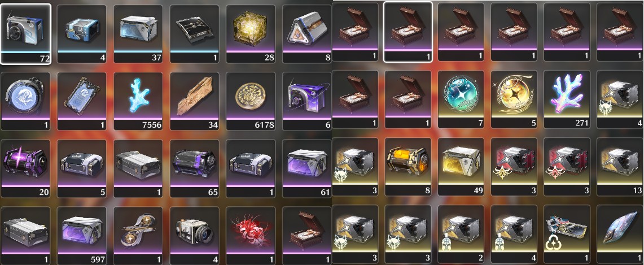The height and width of the screenshot is (265, 644).
Task: Click the round silver medallion item
Action: [25, 102]
